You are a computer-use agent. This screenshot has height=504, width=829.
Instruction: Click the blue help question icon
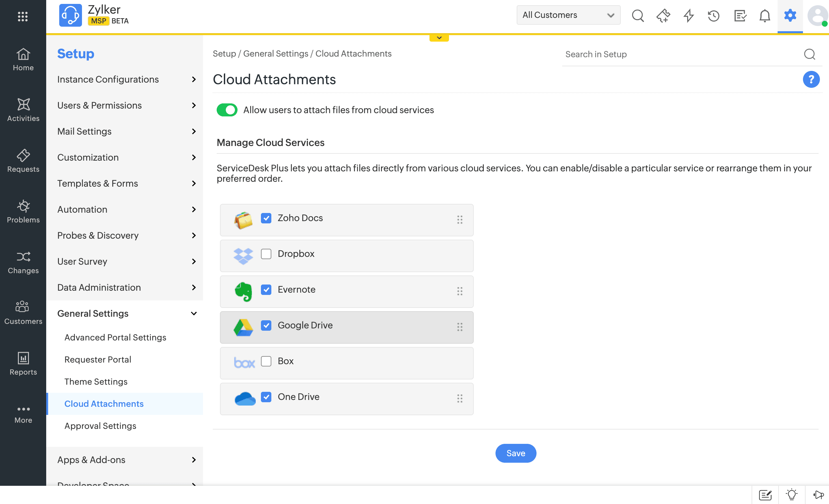click(x=811, y=79)
